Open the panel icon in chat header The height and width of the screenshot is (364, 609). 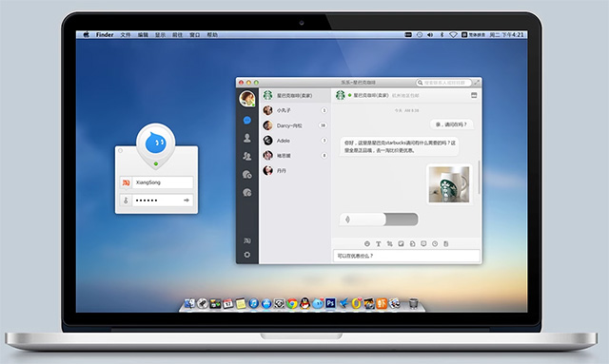point(474,95)
